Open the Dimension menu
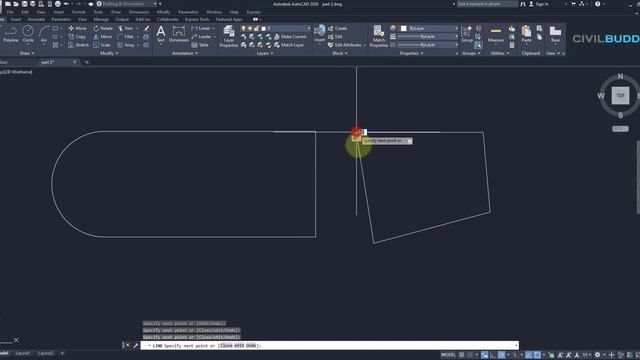Screen dimensions: 640x360 point(139,12)
